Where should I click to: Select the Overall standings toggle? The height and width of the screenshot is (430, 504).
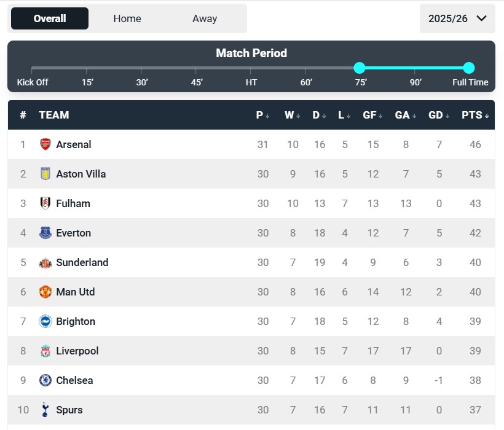tap(50, 18)
